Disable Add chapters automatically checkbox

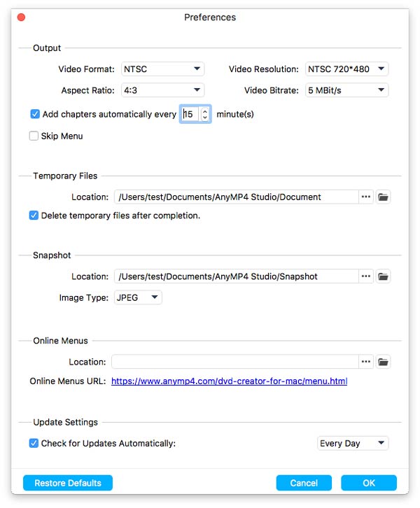[x=35, y=114]
